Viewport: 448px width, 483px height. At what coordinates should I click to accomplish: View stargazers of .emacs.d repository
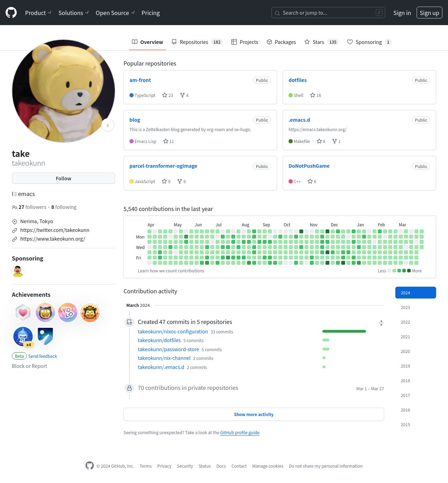point(321,141)
